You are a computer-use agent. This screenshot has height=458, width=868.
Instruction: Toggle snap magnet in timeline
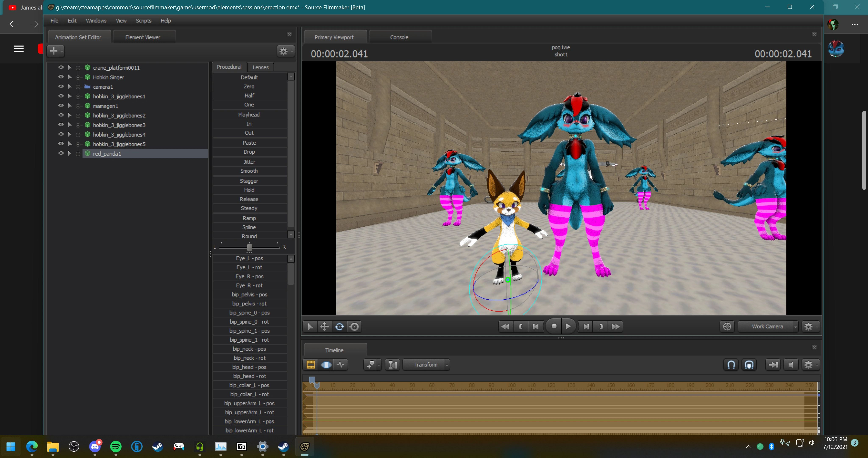pyautogui.click(x=731, y=364)
